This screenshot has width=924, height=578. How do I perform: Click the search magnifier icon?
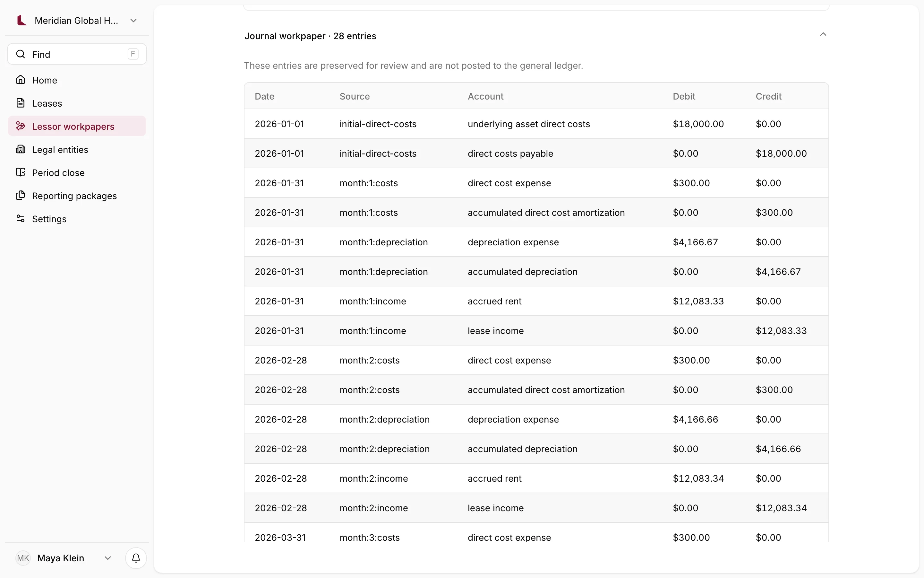click(x=21, y=54)
